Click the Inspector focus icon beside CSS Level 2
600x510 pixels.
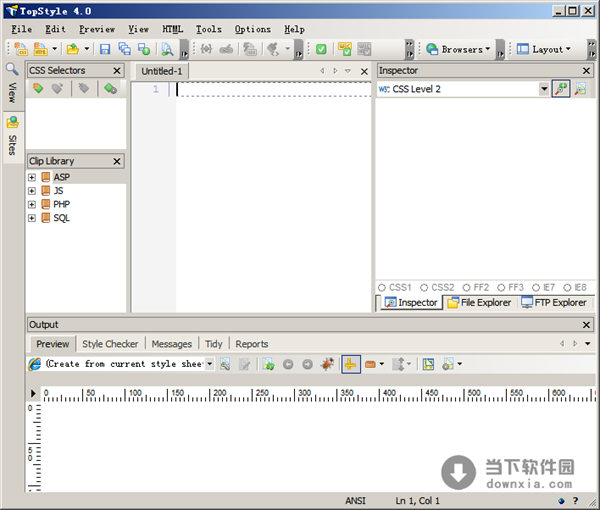coord(561,89)
